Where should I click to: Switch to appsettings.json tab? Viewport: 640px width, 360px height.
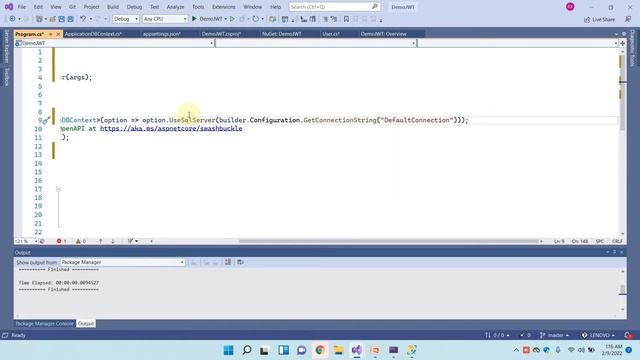click(x=162, y=34)
